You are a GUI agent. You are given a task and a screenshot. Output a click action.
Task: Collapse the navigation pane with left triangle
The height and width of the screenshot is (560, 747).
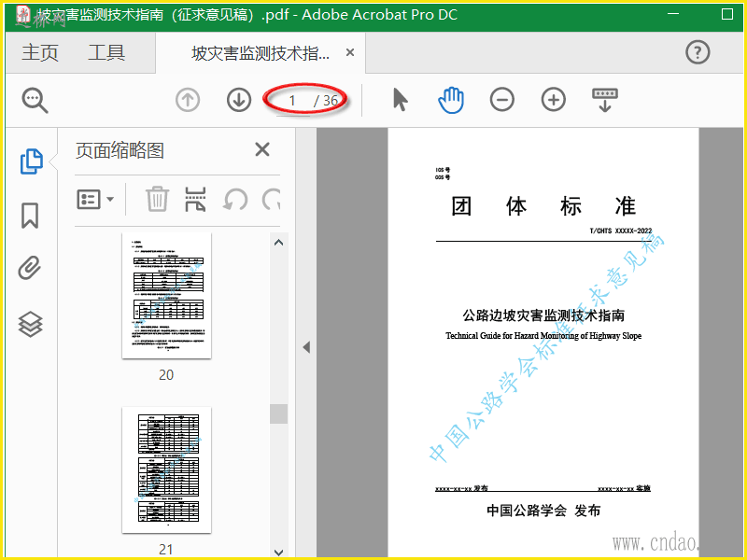[x=306, y=347]
